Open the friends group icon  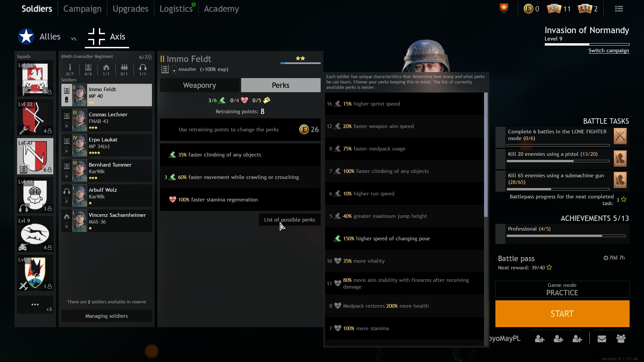point(621,339)
